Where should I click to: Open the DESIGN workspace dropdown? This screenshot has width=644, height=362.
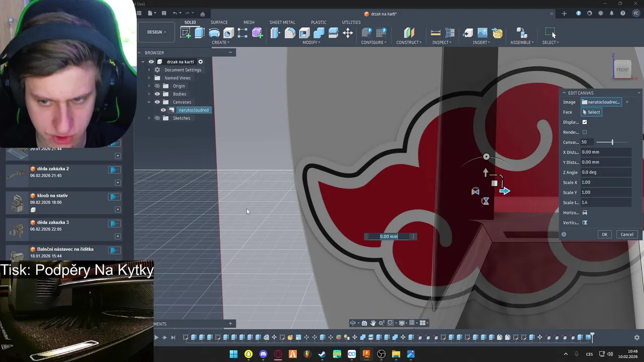pyautogui.click(x=156, y=32)
